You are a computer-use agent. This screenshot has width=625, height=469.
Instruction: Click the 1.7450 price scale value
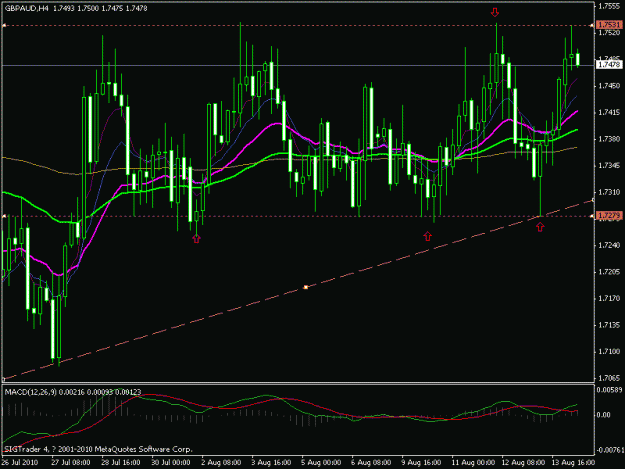pyautogui.click(x=609, y=86)
